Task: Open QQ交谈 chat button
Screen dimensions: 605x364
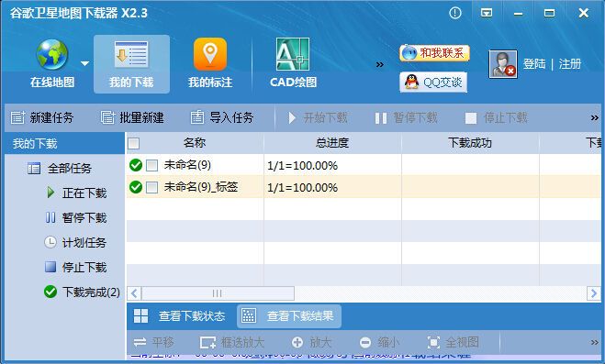Action: pos(433,82)
